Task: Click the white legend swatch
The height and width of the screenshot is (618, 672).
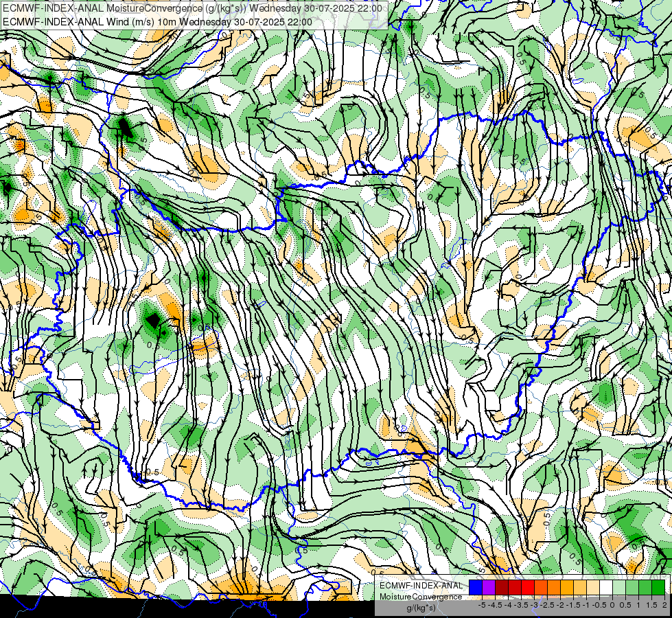Action: 606,588
